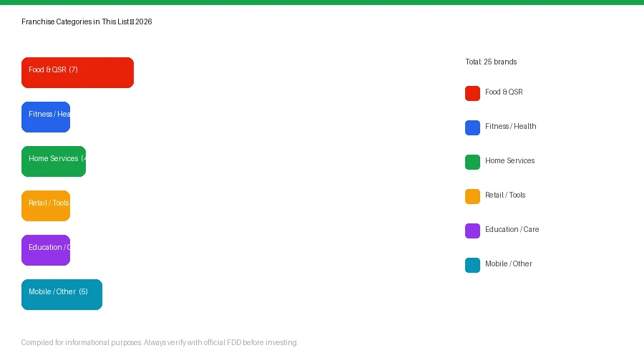
Task: Click the Home Services legend label
Action: click(x=509, y=161)
